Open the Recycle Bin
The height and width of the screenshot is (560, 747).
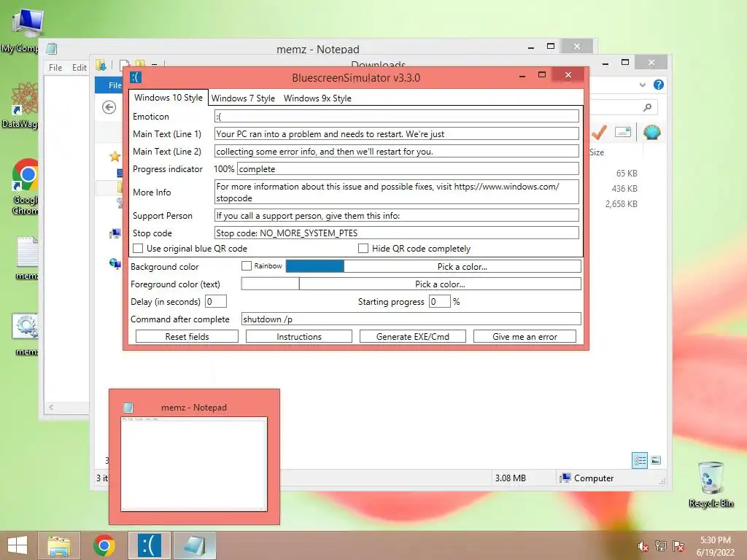click(x=711, y=484)
